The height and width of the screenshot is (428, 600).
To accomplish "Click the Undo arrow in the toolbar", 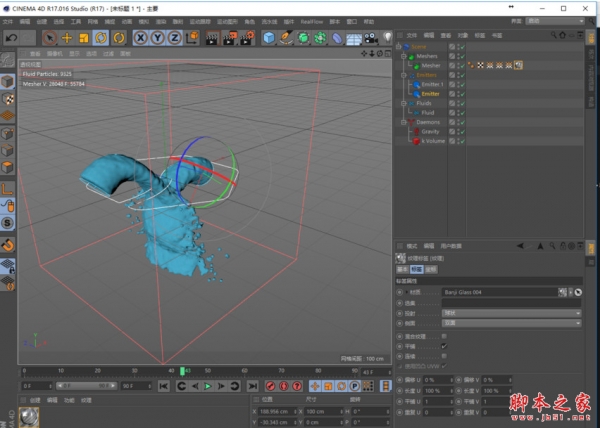I will (x=11, y=37).
